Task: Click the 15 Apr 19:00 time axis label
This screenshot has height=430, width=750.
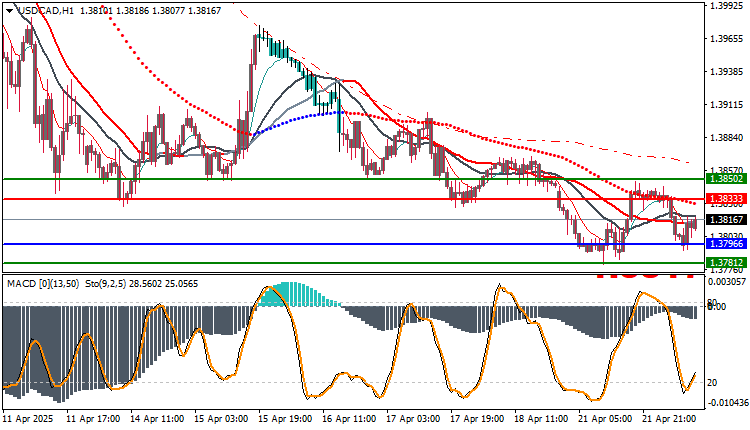Action: (x=285, y=419)
